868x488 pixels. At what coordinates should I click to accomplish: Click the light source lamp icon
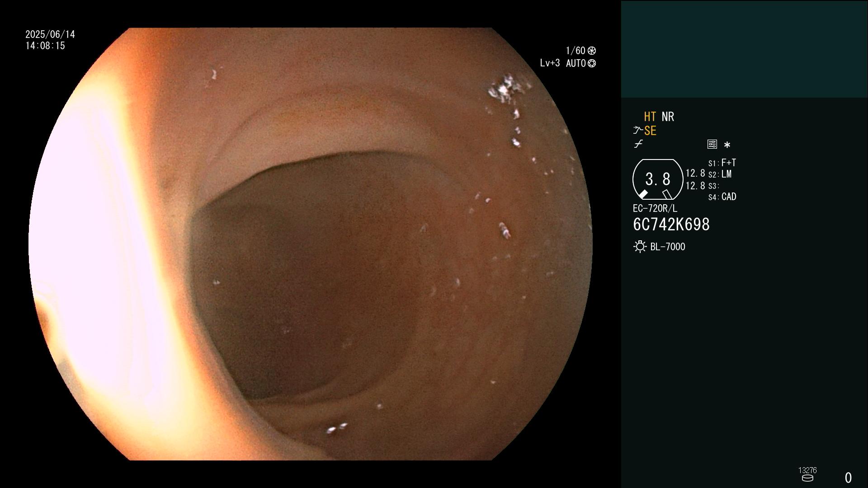coord(640,247)
